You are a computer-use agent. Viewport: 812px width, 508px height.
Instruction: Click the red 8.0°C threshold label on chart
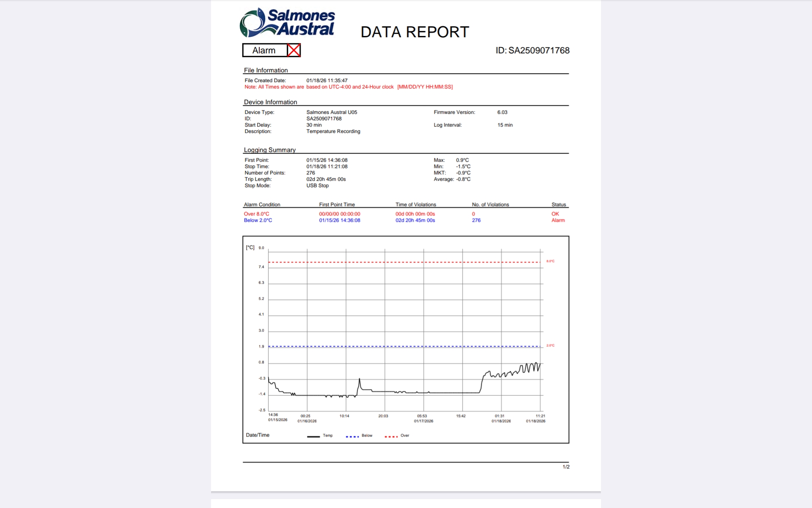click(x=550, y=261)
